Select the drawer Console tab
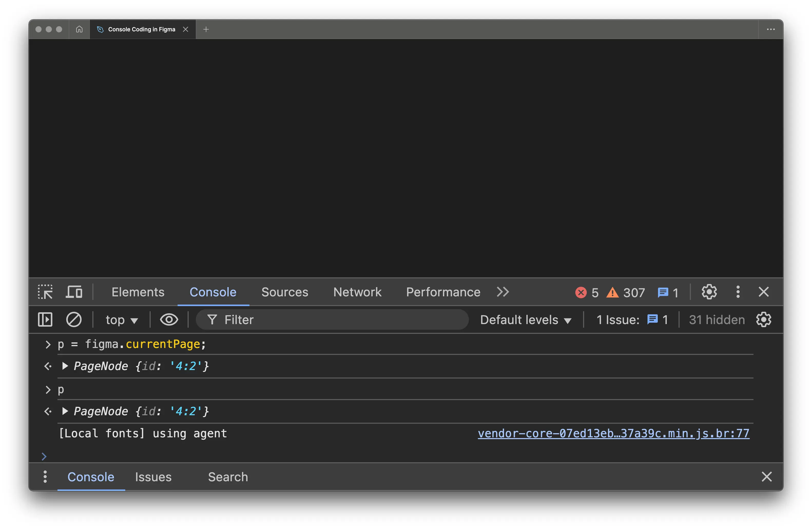 tap(91, 477)
